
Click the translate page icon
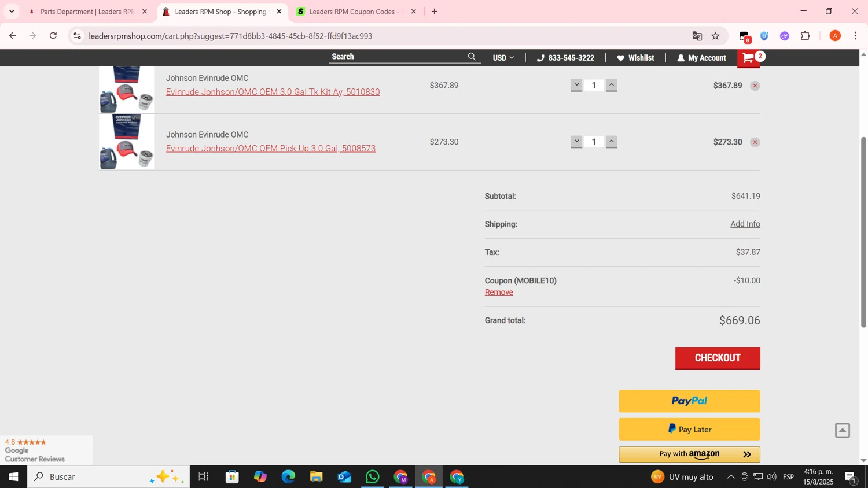pos(697,36)
